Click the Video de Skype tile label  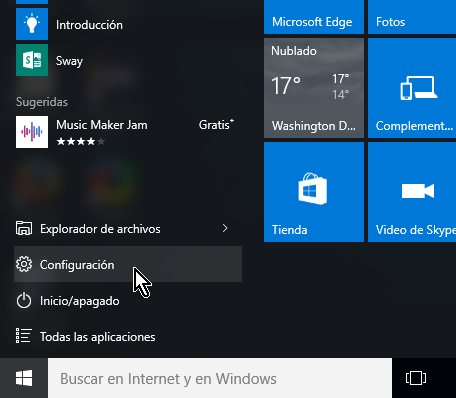[x=416, y=231]
